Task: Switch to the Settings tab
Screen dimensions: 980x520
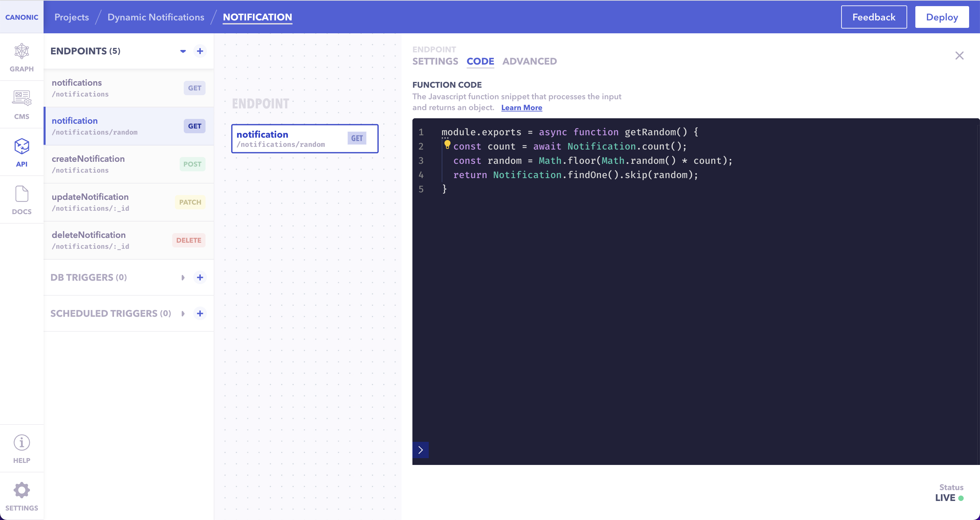Action: pyautogui.click(x=435, y=61)
